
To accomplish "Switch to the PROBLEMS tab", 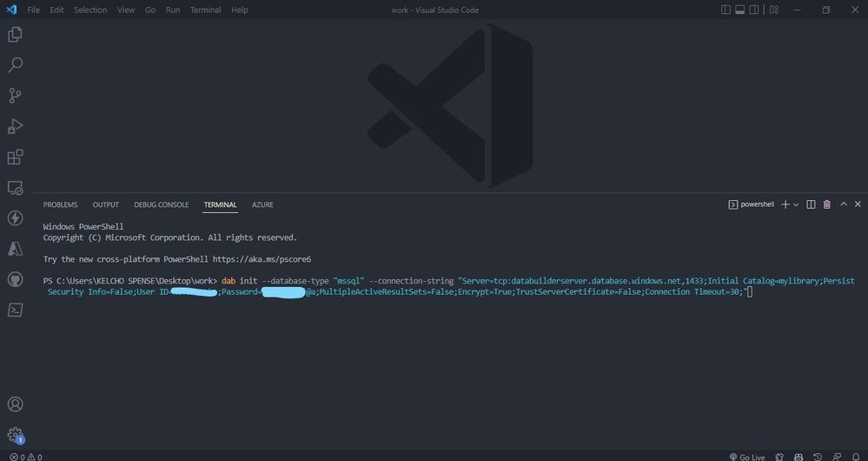I will point(60,204).
